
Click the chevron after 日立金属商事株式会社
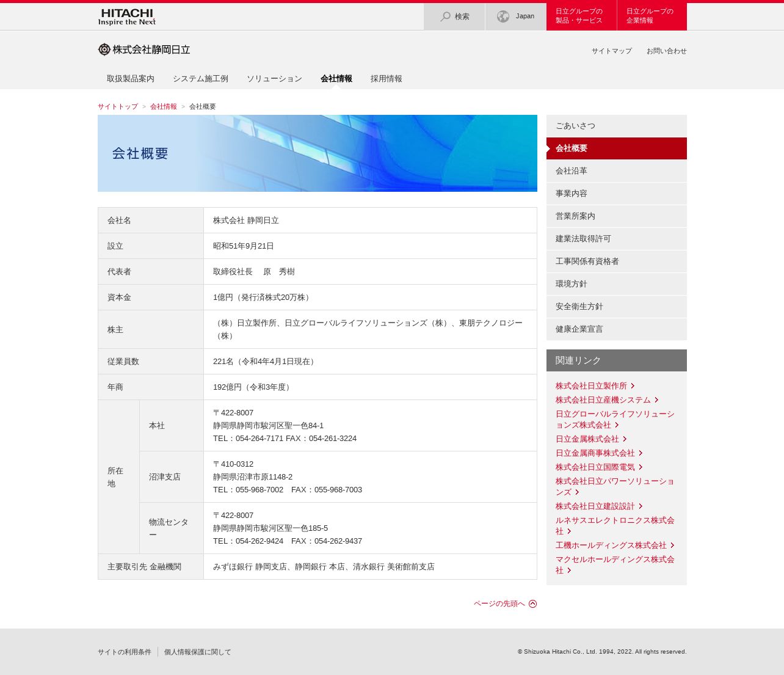coord(641,453)
